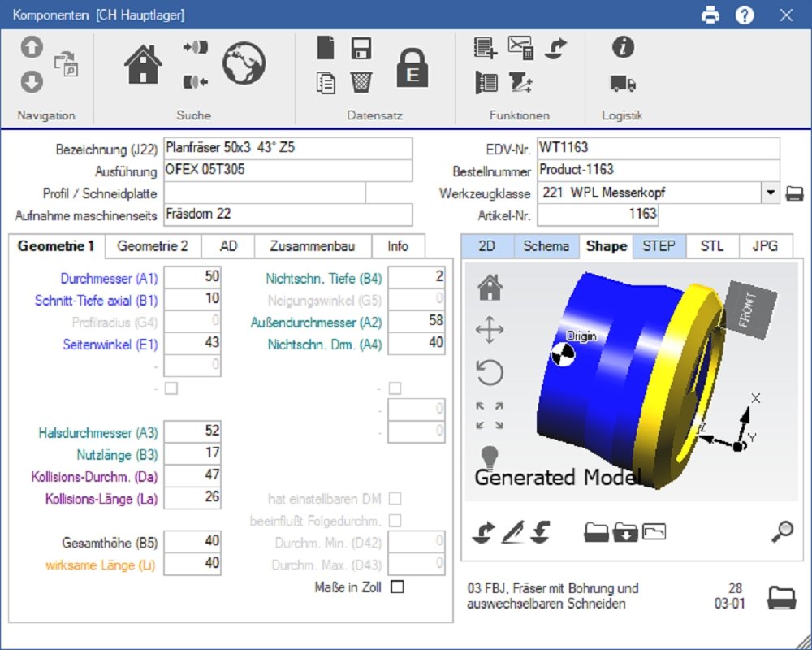Click the Kollisions-Länge (La) value field
Image resolution: width=812 pixels, height=650 pixels.
pos(192,497)
